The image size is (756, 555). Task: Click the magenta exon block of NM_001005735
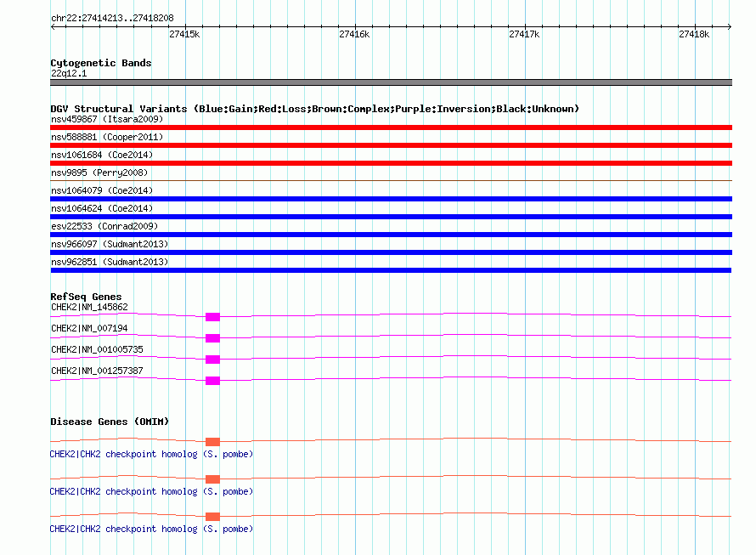click(x=212, y=360)
